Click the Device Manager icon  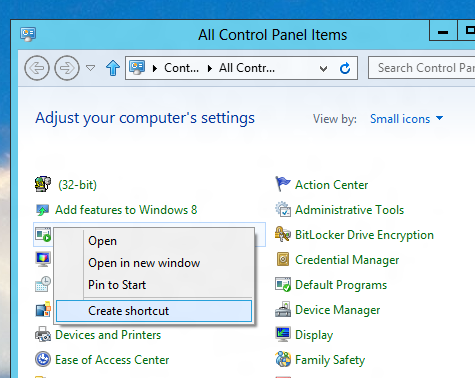tap(283, 309)
